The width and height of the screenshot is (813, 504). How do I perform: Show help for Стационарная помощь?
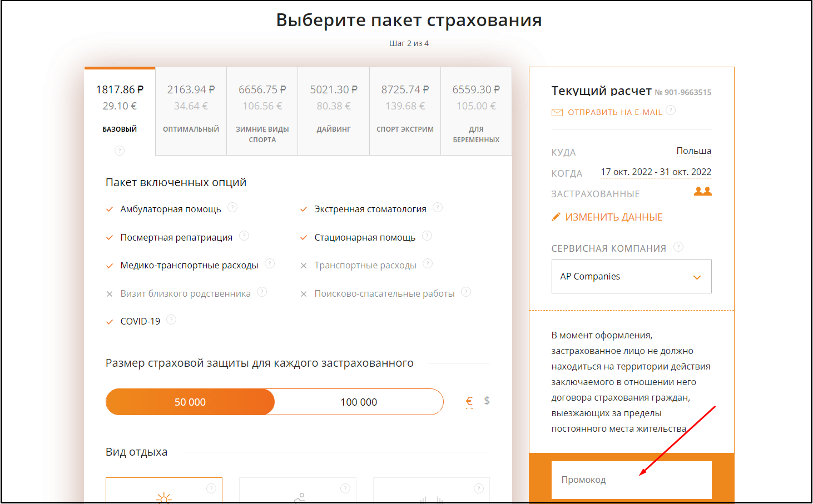coord(427,236)
